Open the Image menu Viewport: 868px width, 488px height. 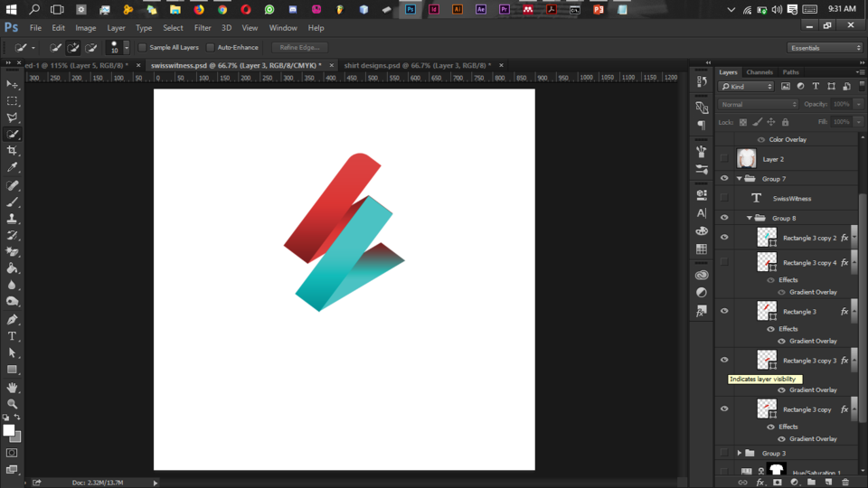tap(85, 28)
